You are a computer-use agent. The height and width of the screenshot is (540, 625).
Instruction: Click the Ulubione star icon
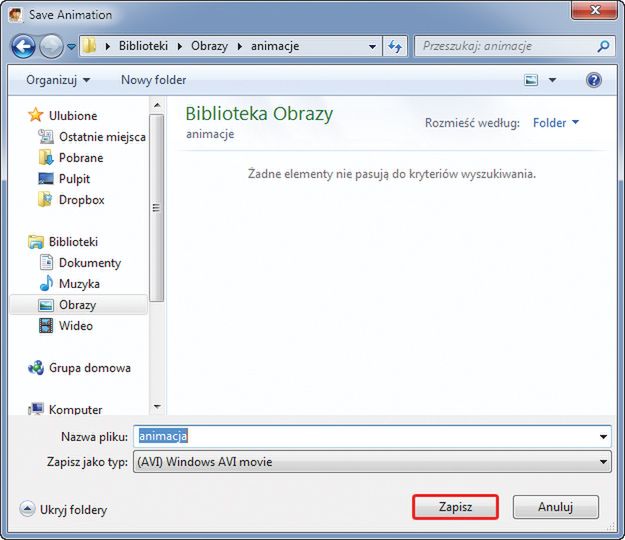tap(35, 115)
